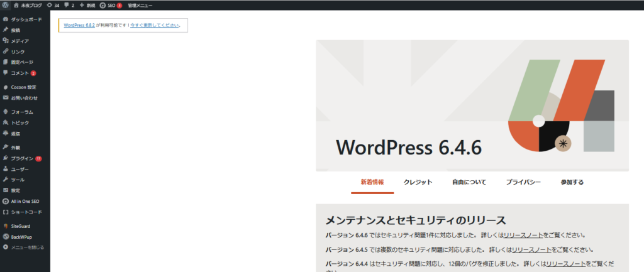Open プラグイン plug icon
This screenshot has width=644, height=272.
click(5, 158)
